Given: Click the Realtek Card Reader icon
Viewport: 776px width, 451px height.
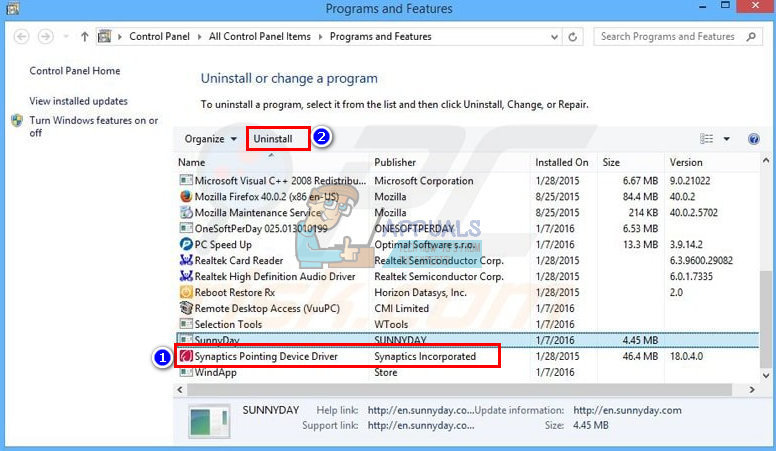Looking at the screenshot, I should click(x=186, y=260).
